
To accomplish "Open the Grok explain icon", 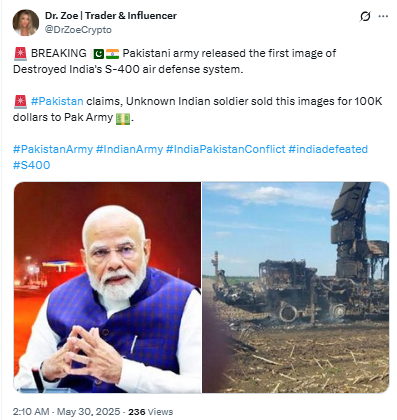I will [x=365, y=16].
